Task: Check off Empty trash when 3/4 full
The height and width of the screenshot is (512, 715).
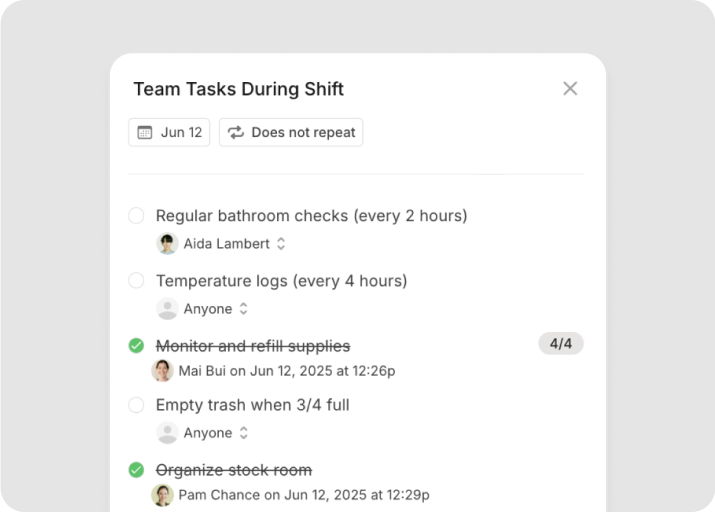Action: coord(136,404)
